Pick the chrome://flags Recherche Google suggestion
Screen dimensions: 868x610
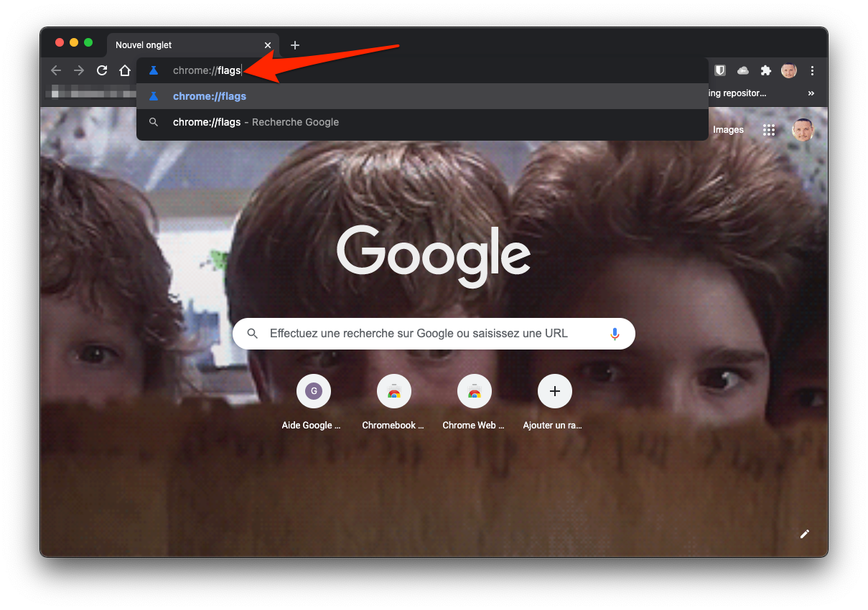422,122
